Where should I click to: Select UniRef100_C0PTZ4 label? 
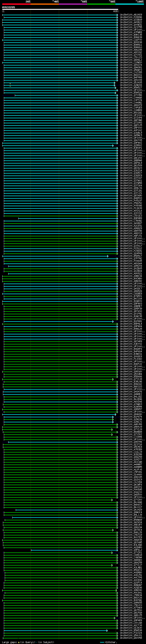(x=131, y=100)
